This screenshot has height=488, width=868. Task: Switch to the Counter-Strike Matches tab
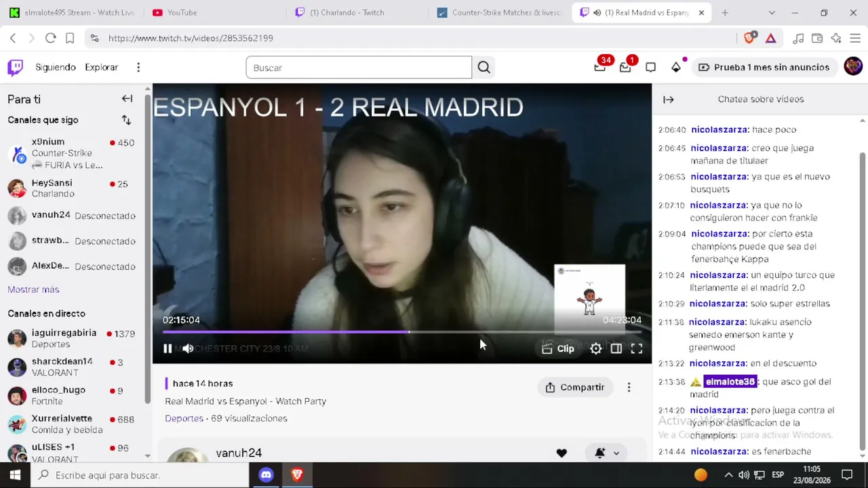click(500, 12)
